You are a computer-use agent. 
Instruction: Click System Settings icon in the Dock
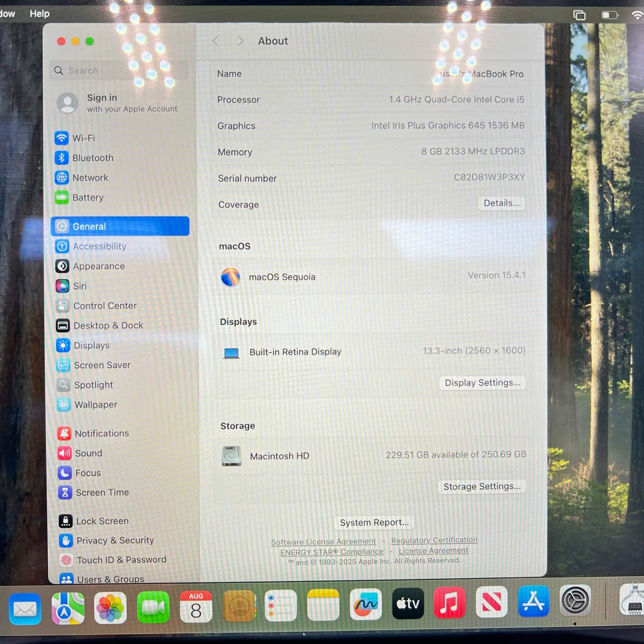[575, 600]
